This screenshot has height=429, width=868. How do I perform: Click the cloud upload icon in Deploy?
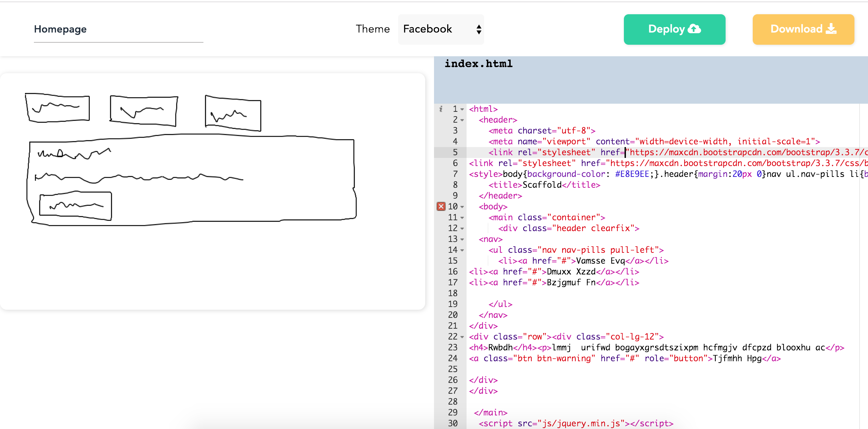click(694, 29)
